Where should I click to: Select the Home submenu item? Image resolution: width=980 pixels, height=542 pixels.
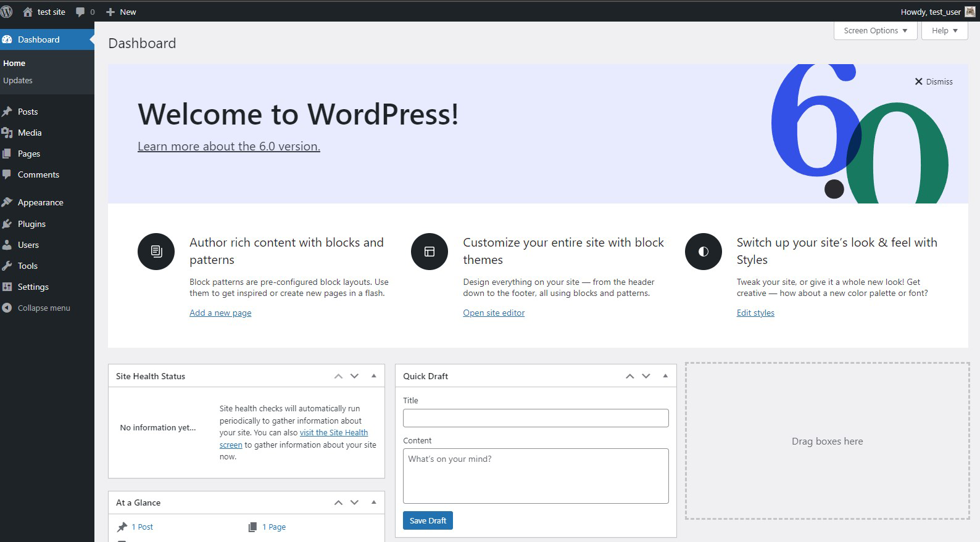pyautogui.click(x=14, y=64)
